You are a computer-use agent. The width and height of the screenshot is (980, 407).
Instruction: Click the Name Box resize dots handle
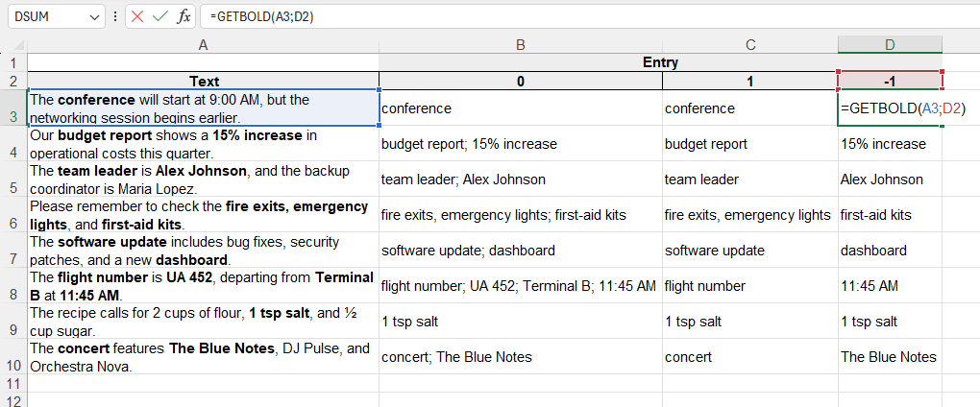click(x=115, y=17)
